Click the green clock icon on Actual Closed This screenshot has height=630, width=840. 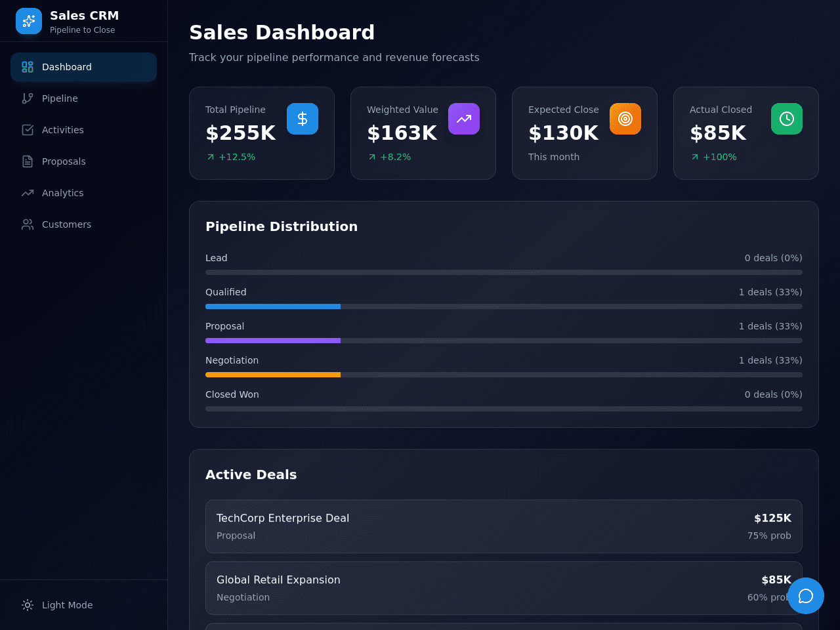coord(787,119)
